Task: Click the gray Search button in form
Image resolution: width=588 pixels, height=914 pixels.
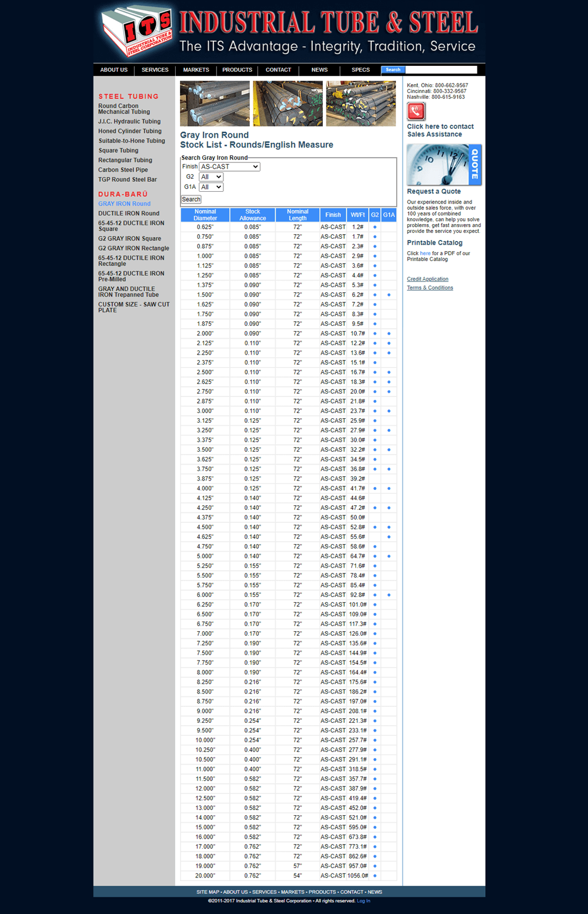Action: (191, 199)
